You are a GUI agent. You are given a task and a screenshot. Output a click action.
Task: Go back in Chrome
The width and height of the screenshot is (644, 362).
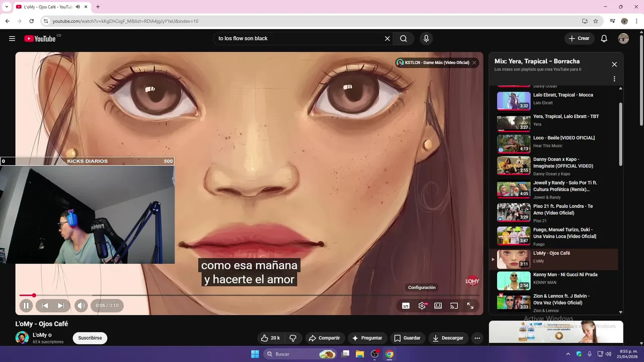[x=7, y=21]
